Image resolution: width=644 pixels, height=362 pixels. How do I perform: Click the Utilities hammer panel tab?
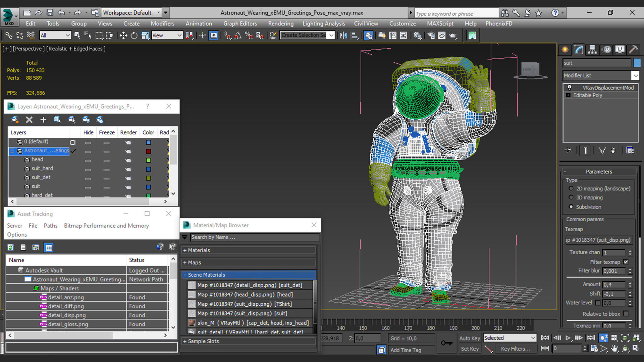(633, 50)
